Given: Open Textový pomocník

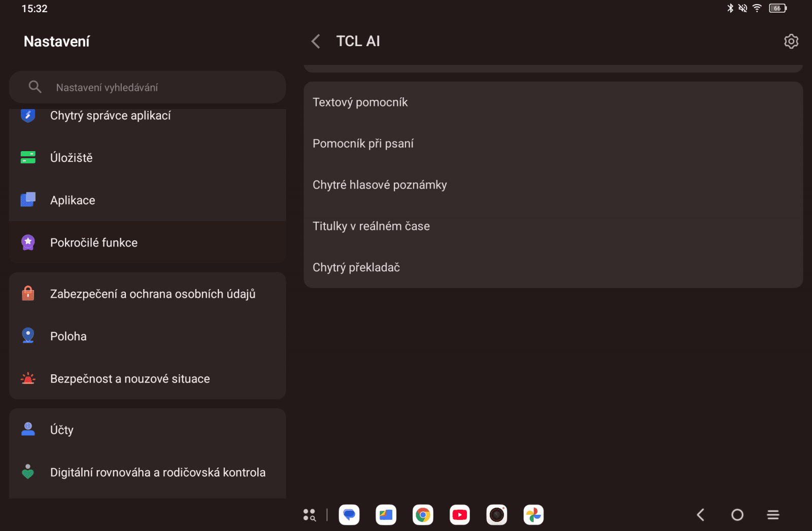Looking at the screenshot, I should click(x=360, y=102).
